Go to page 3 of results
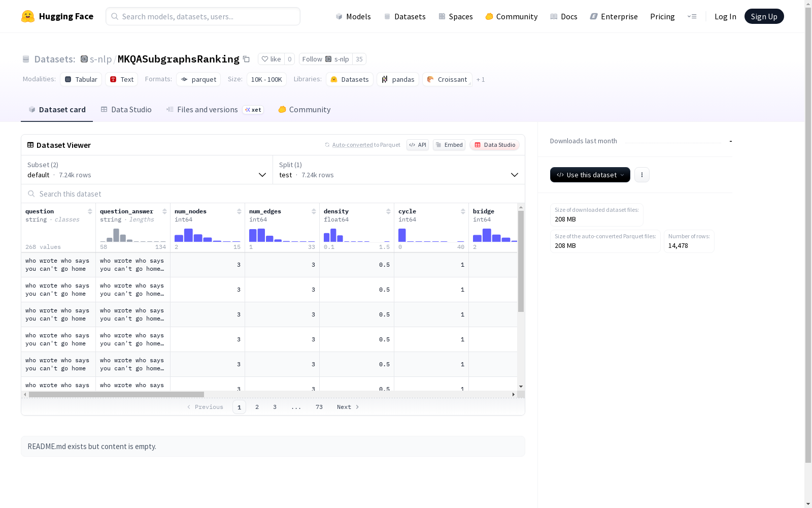812x508 pixels. 275,407
